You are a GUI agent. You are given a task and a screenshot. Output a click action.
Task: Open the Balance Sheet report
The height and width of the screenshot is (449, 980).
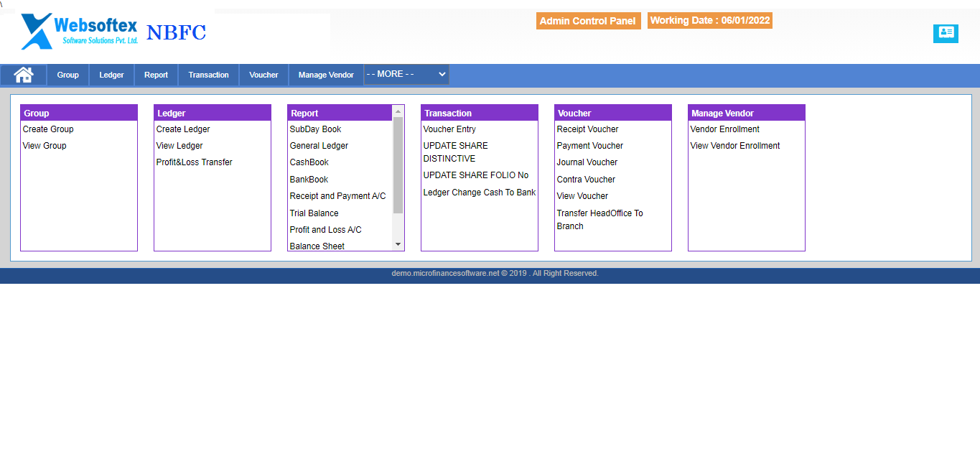pos(317,246)
